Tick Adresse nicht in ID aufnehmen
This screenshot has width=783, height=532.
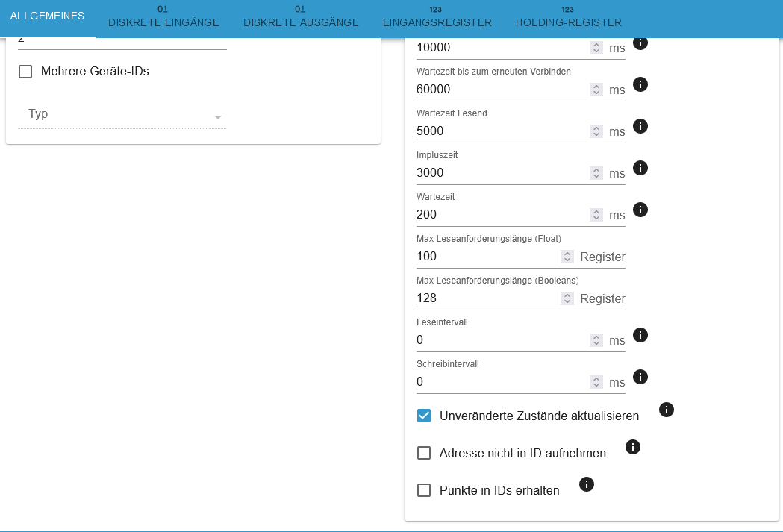(424, 453)
